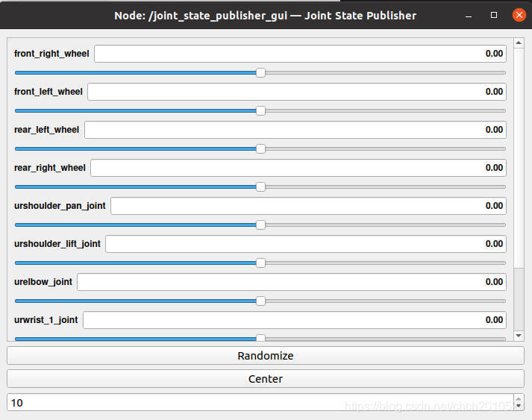Click the urelbow_joint slider handle

pos(260,301)
